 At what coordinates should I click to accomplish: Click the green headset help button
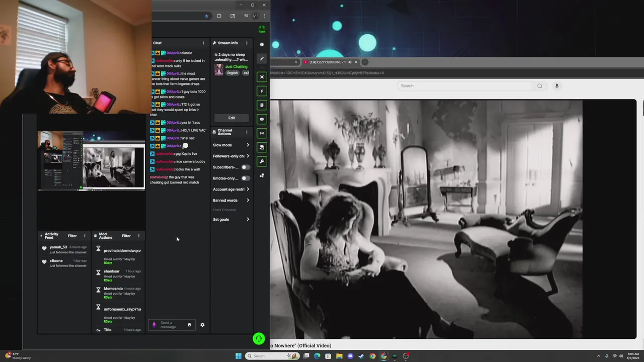[x=259, y=339]
